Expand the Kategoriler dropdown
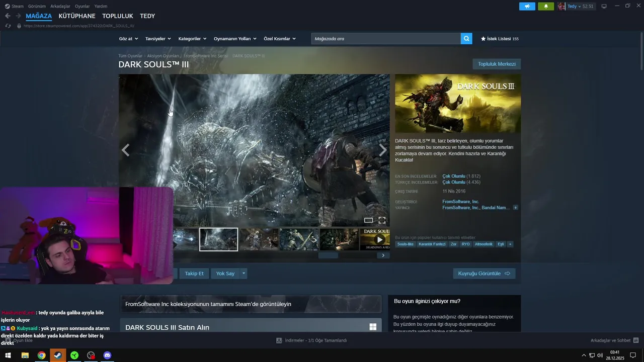This screenshot has width=644, height=362. tap(192, 39)
